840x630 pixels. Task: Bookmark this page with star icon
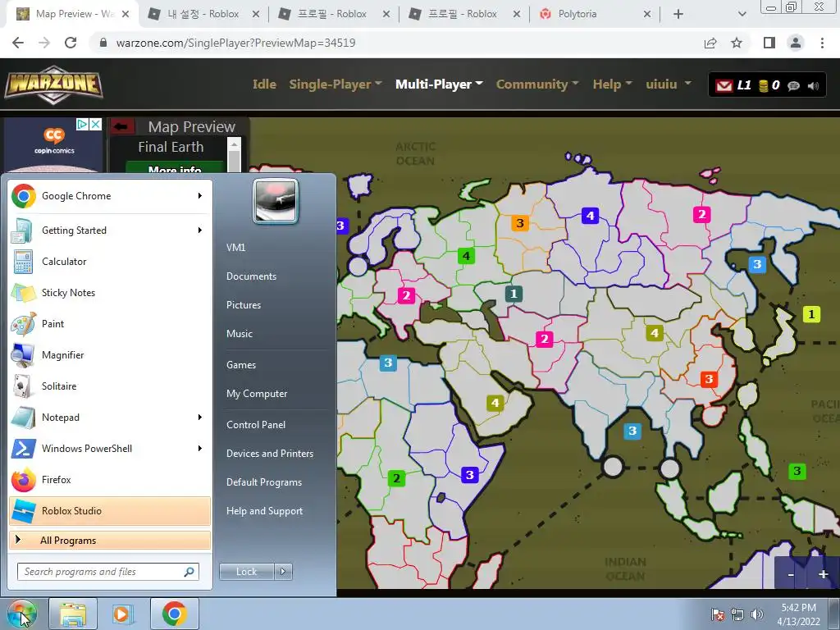pos(737,43)
